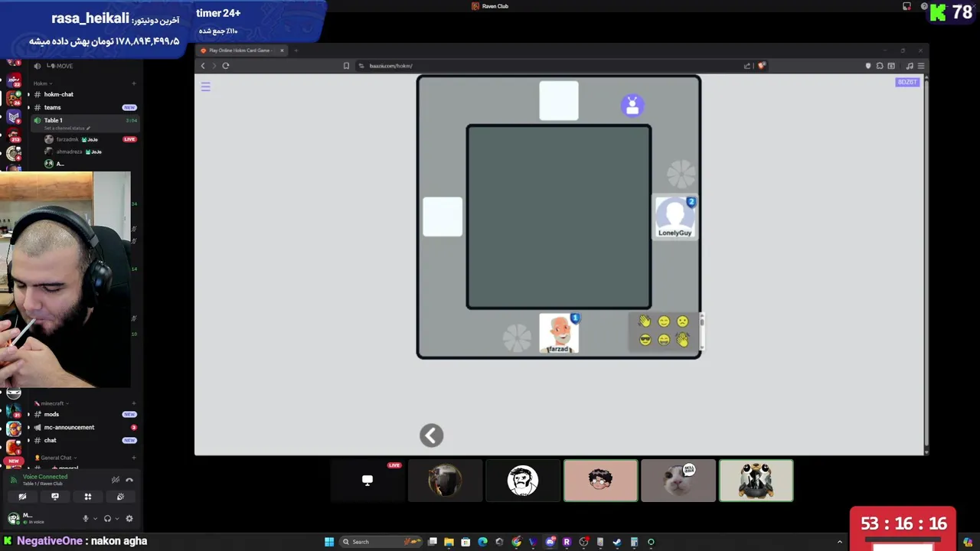Open the soundboard
980x551 pixels.
point(120,497)
